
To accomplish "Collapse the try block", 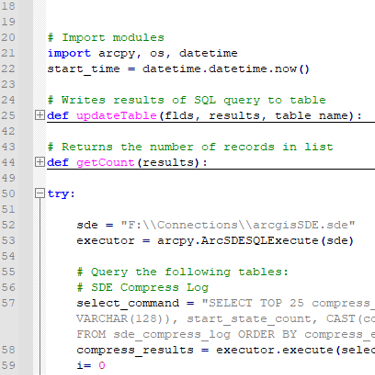I will 40,193.
